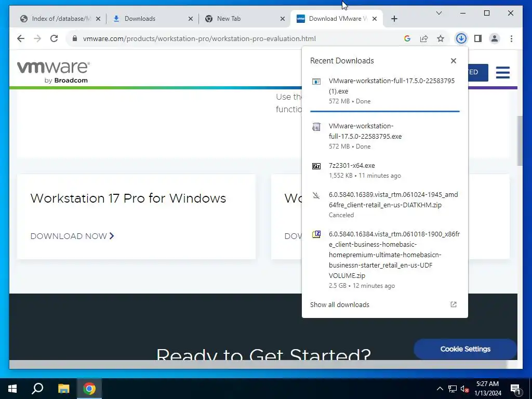The width and height of the screenshot is (532, 399).
Task: Open the notification center icon
Action: coord(516,390)
